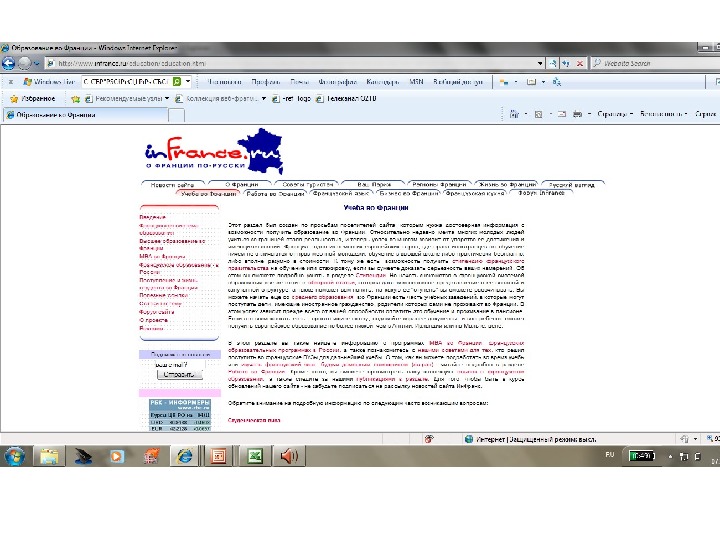720x540 pixels.
Task: Switch to PowerPoint on the taskbar
Action: coord(219,456)
